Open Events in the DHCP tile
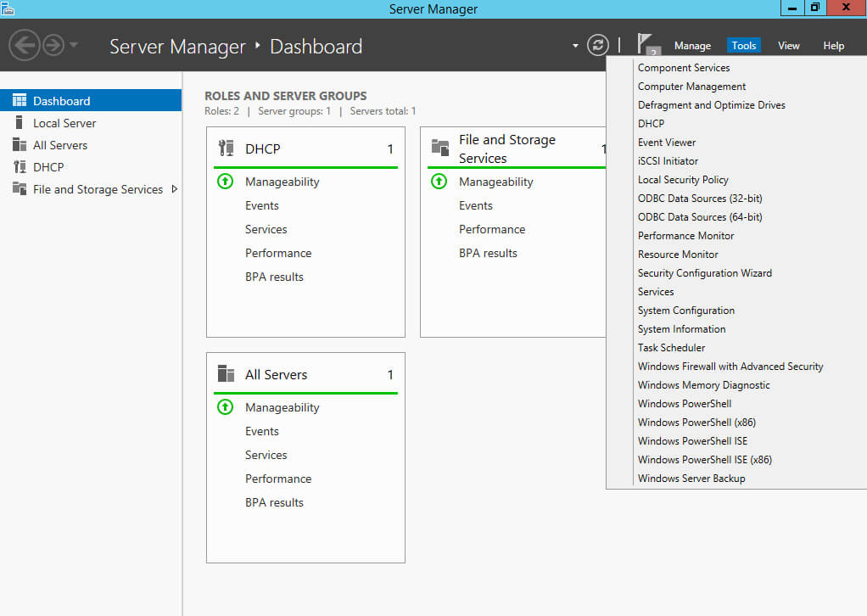This screenshot has height=616, width=867. pyautogui.click(x=262, y=205)
